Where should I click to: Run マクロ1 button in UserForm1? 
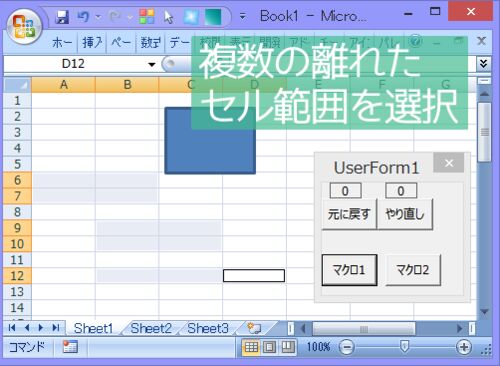point(349,270)
